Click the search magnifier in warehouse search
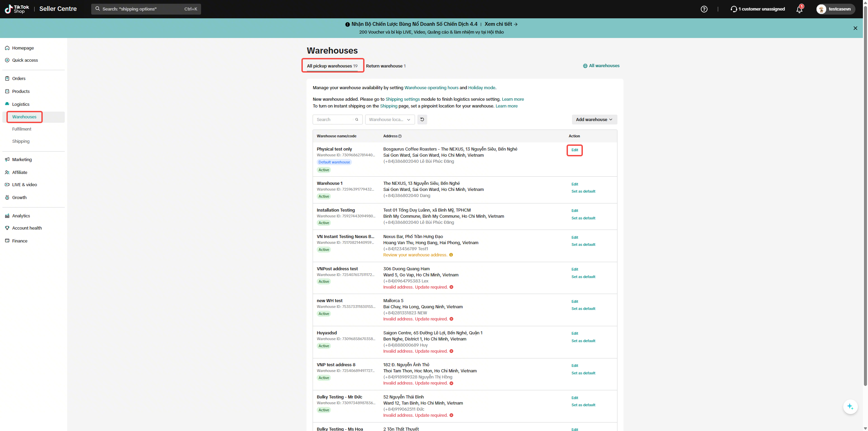The height and width of the screenshot is (431, 868). pyautogui.click(x=357, y=119)
